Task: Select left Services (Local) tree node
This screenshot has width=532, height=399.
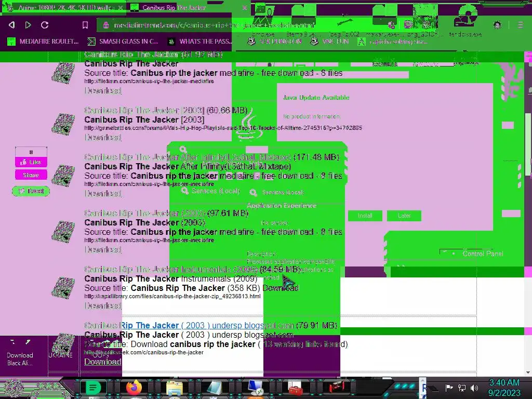Action: [x=210, y=191]
